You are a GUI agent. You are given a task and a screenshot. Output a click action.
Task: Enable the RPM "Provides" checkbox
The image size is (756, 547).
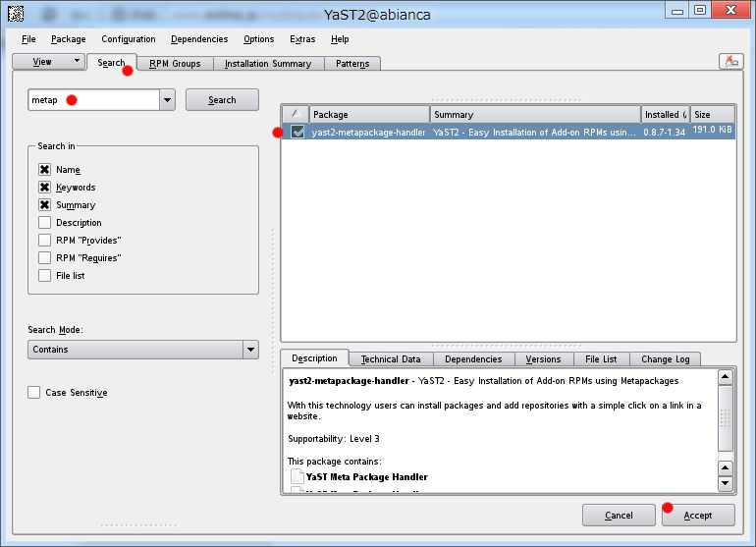point(44,241)
